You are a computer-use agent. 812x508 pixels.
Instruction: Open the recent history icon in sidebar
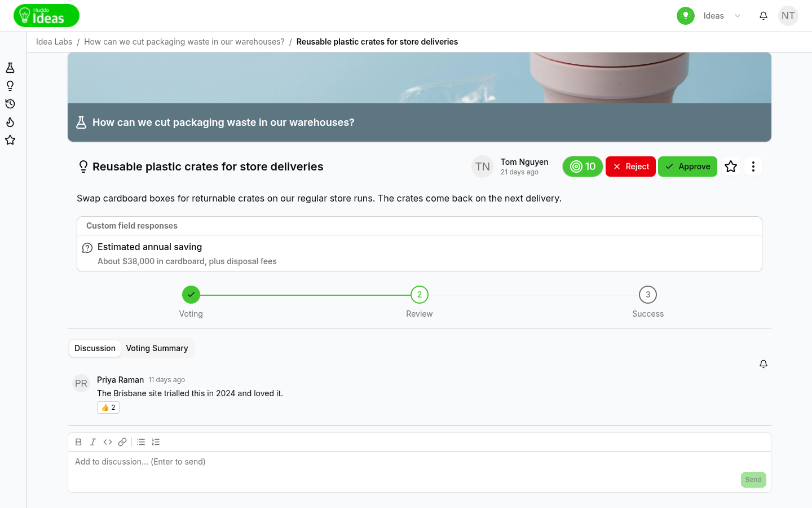click(10, 104)
